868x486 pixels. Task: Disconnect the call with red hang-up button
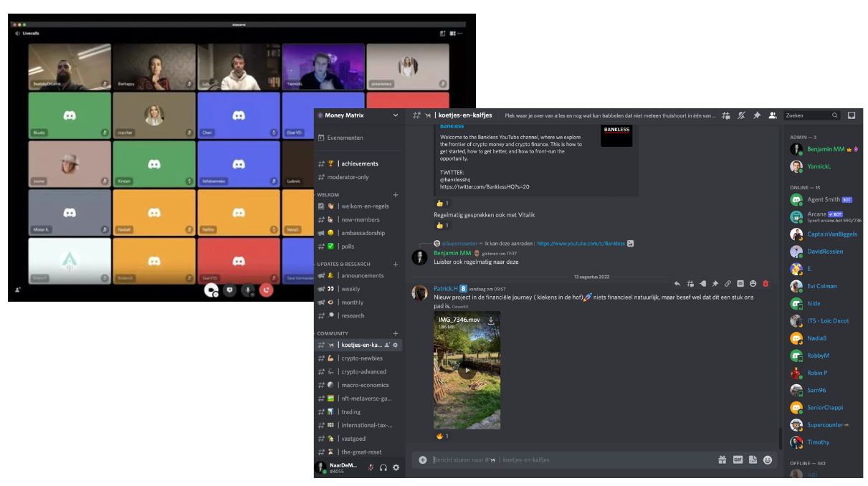(267, 290)
